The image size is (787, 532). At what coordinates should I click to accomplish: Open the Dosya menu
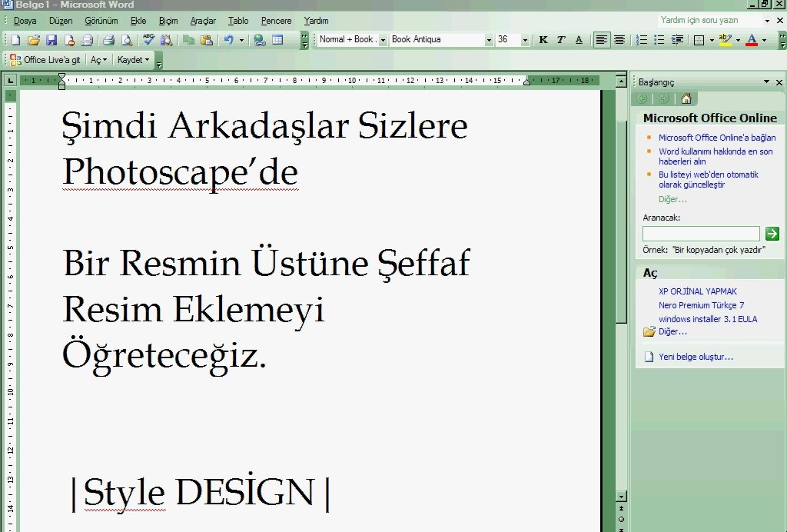point(25,21)
